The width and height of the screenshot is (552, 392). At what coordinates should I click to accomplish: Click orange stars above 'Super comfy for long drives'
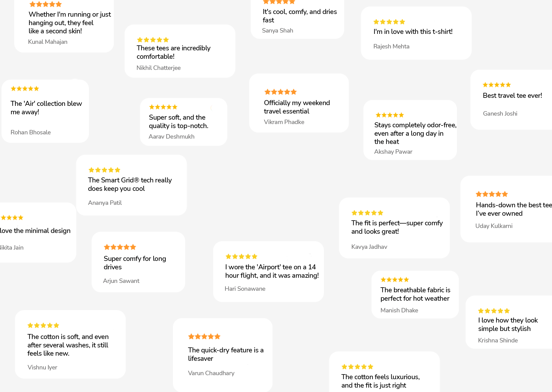tap(120, 247)
